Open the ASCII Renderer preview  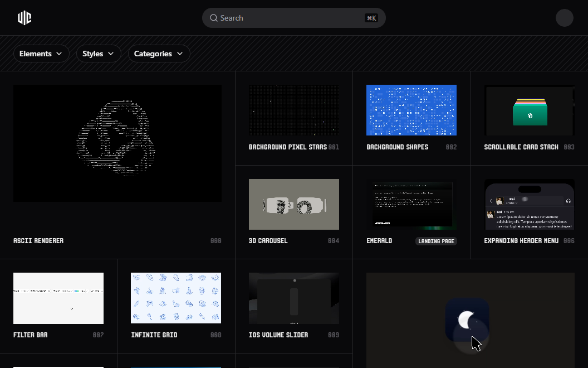[117, 143]
